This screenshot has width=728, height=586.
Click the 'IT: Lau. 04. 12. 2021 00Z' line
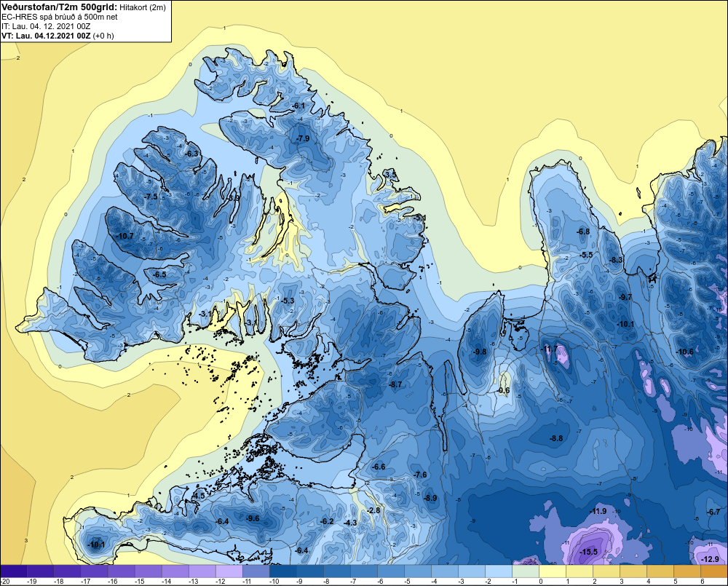(x=45, y=26)
